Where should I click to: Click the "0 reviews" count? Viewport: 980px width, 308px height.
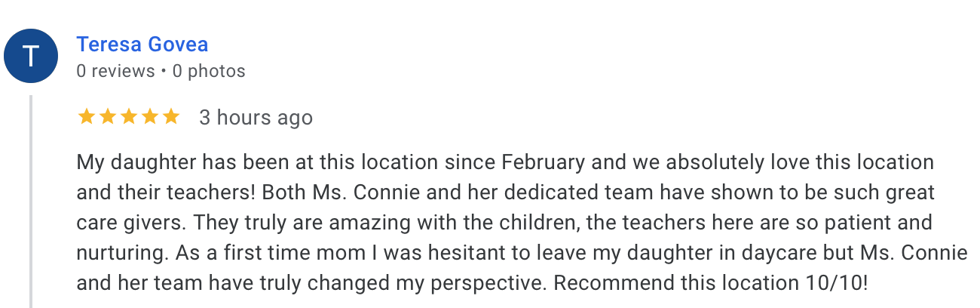click(x=115, y=72)
